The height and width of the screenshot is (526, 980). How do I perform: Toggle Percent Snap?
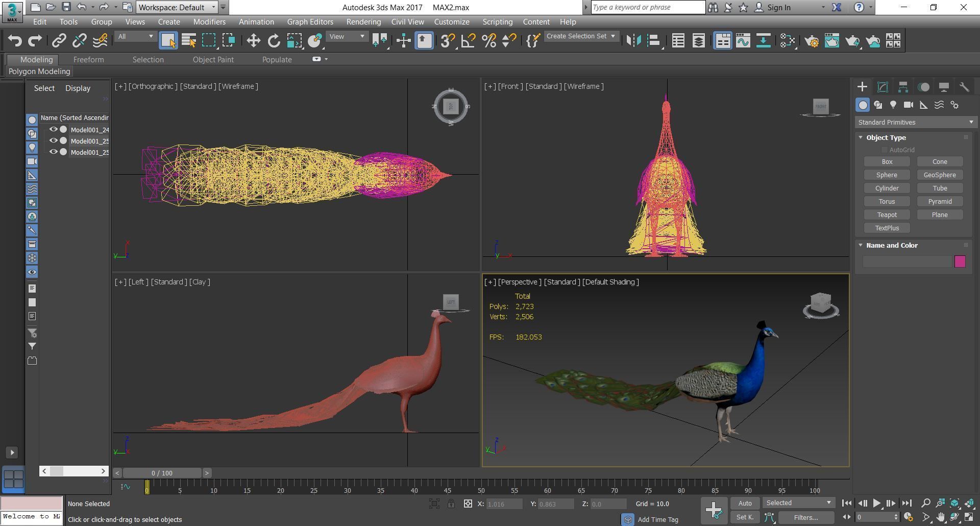click(488, 40)
